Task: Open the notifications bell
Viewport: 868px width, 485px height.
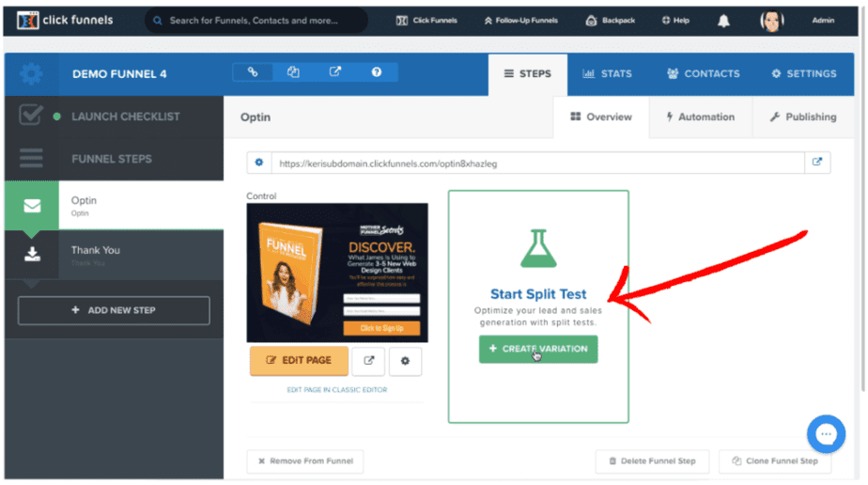Action: coord(723,21)
